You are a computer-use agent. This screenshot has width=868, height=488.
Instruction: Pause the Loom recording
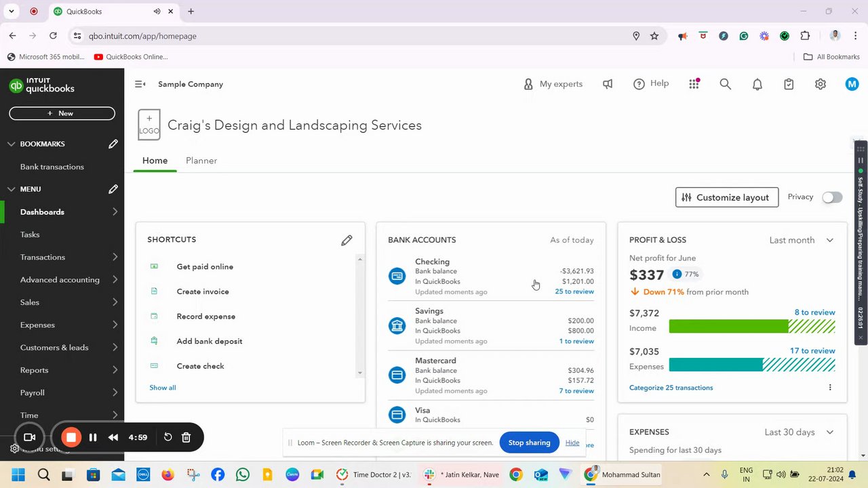coord(93,437)
